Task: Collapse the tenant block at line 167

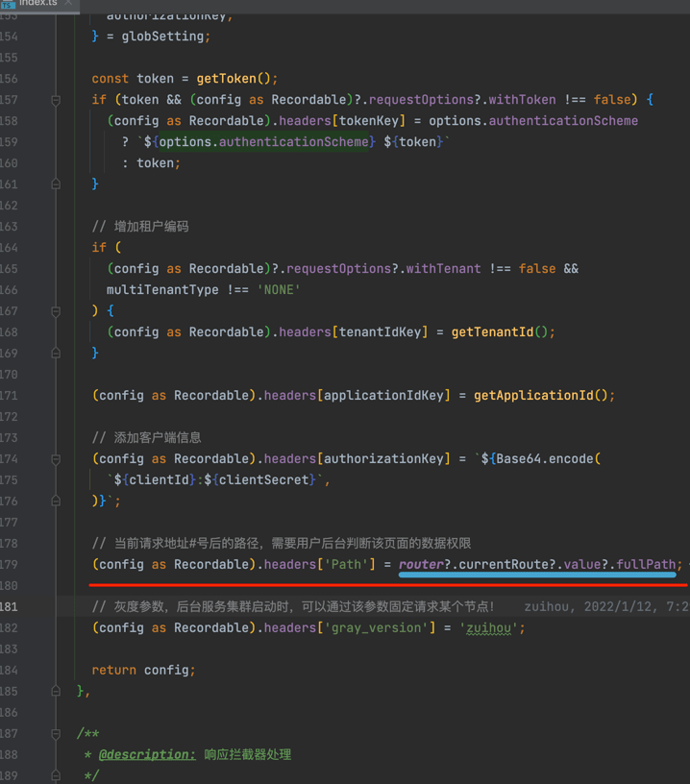Action: [56, 311]
